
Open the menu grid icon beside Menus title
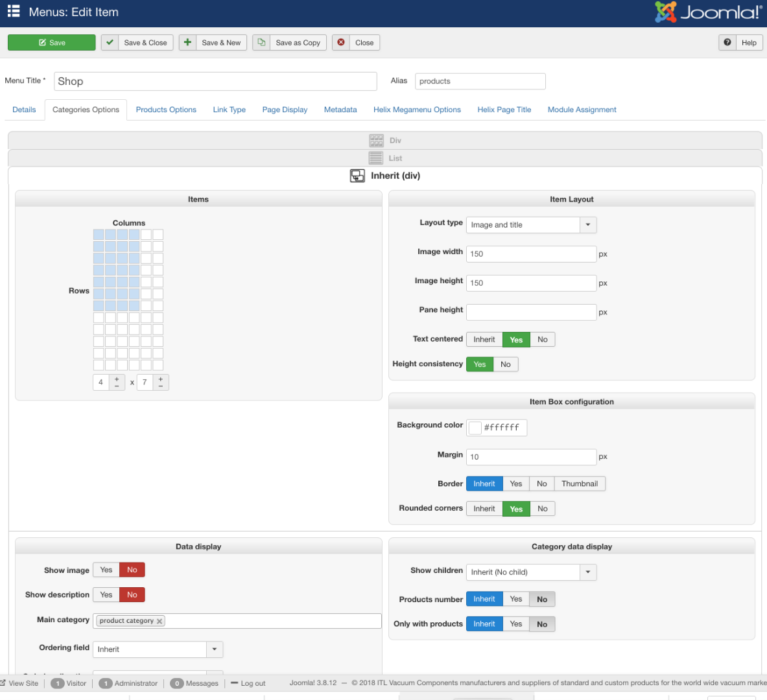tap(14, 12)
